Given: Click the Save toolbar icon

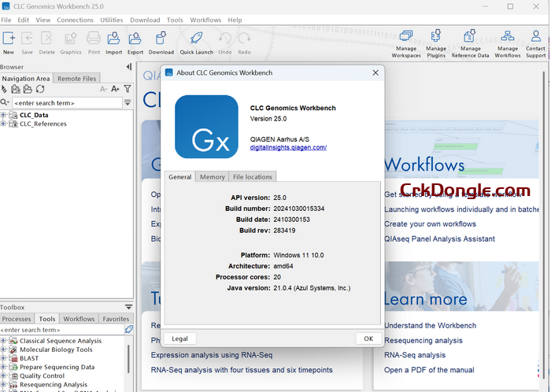Looking at the screenshot, I should pyautogui.click(x=27, y=43).
